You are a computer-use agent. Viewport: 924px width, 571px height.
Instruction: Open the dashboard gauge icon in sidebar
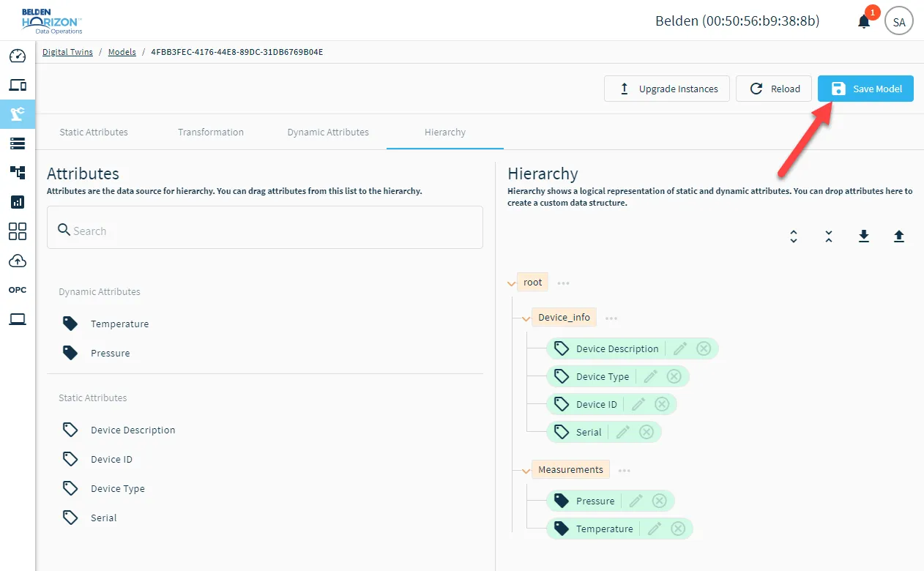click(18, 56)
